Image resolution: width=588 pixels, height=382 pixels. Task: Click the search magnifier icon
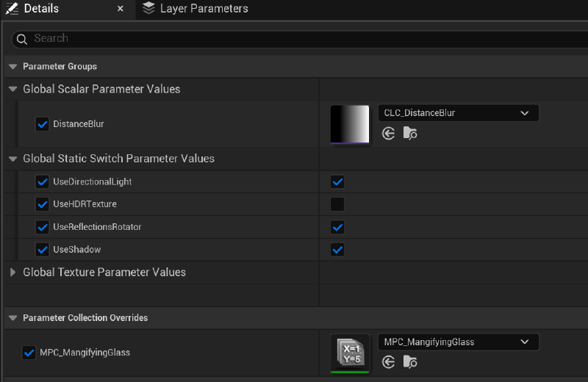(x=21, y=39)
